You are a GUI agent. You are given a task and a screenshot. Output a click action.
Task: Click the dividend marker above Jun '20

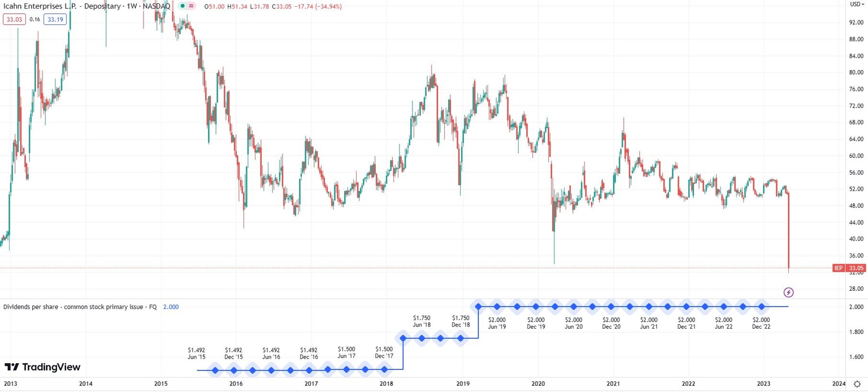tap(574, 307)
